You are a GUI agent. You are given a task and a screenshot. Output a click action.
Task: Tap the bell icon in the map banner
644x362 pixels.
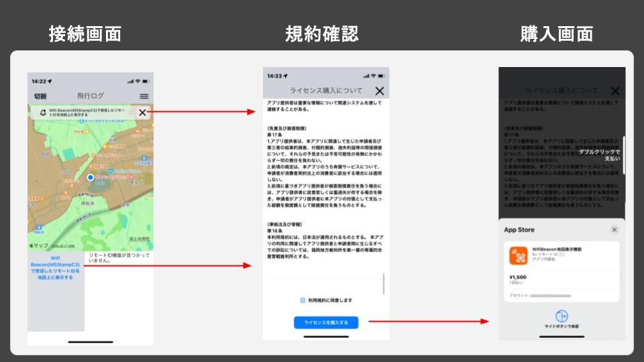(x=43, y=113)
